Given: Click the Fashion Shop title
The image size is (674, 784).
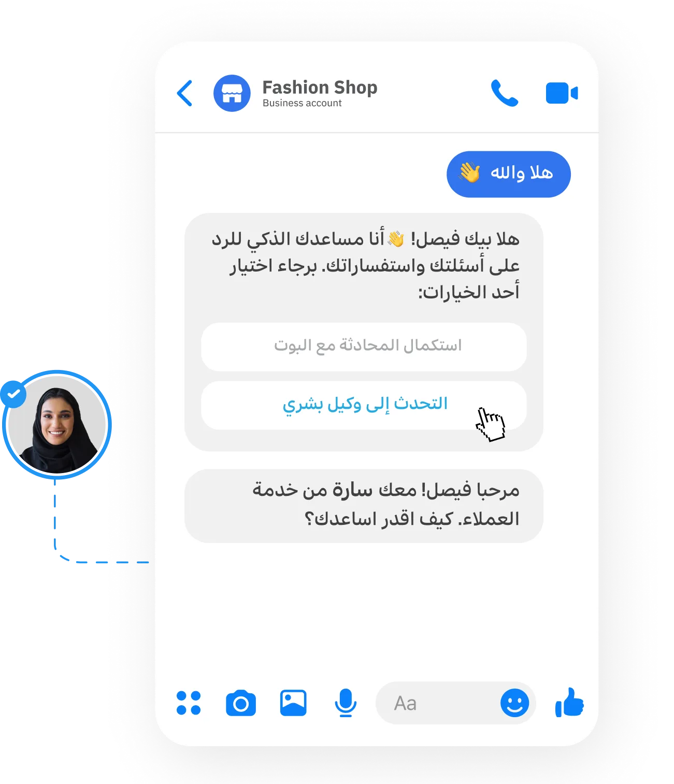Looking at the screenshot, I should click(320, 87).
